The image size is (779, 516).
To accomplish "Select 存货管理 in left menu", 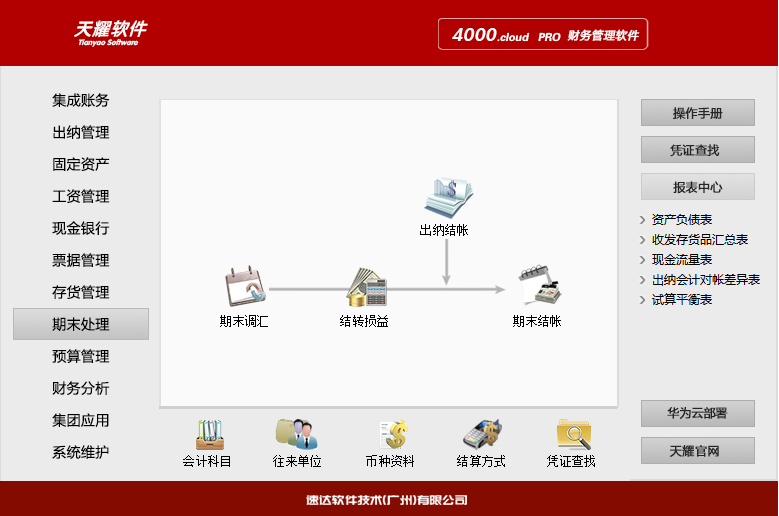I will 80,292.
